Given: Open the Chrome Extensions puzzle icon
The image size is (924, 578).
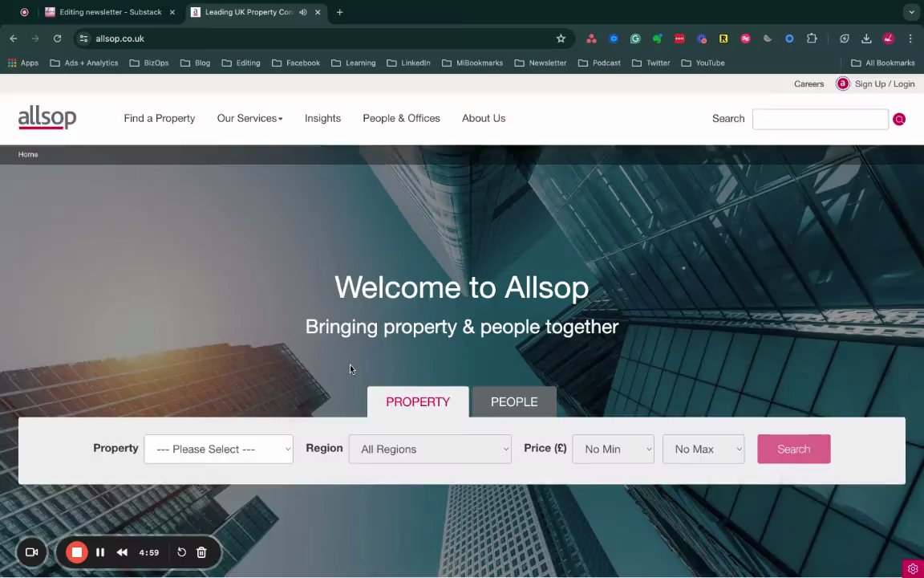Looking at the screenshot, I should (812, 39).
